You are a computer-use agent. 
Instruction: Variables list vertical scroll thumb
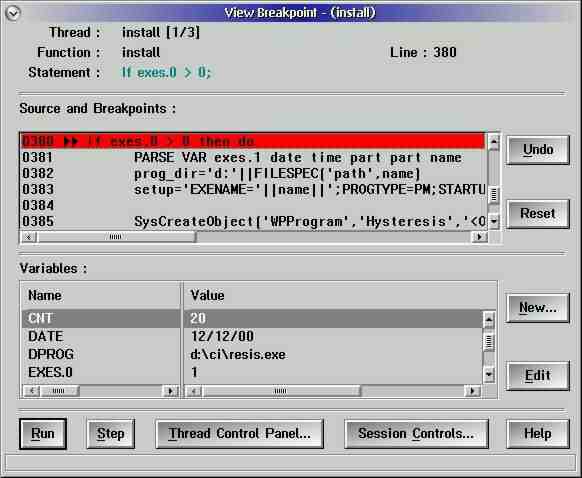(x=489, y=342)
